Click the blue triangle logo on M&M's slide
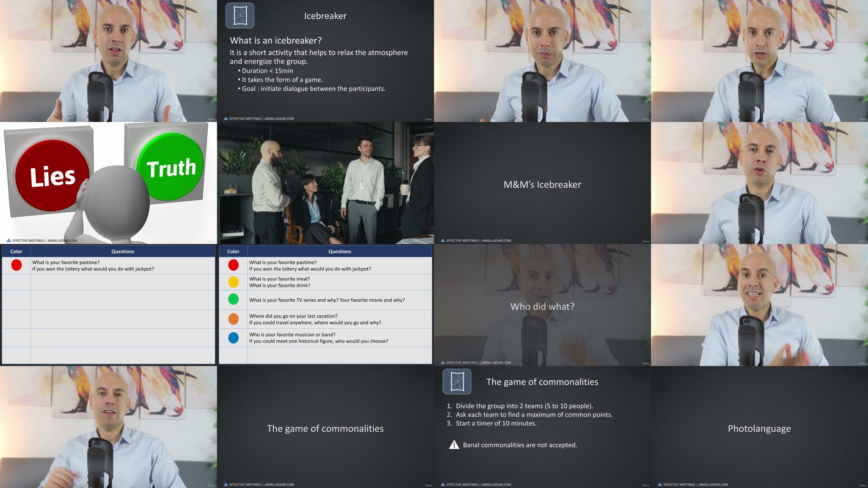 click(x=443, y=240)
